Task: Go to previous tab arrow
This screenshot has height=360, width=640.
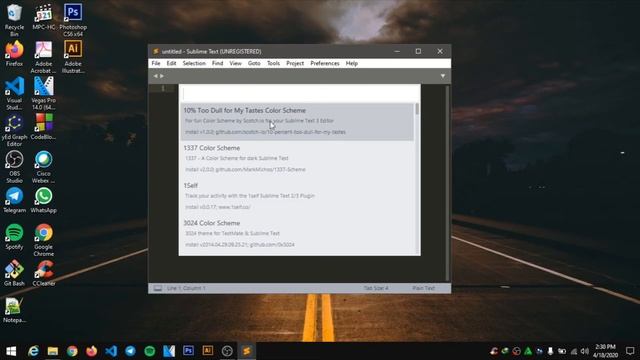Action: click(155, 76)
